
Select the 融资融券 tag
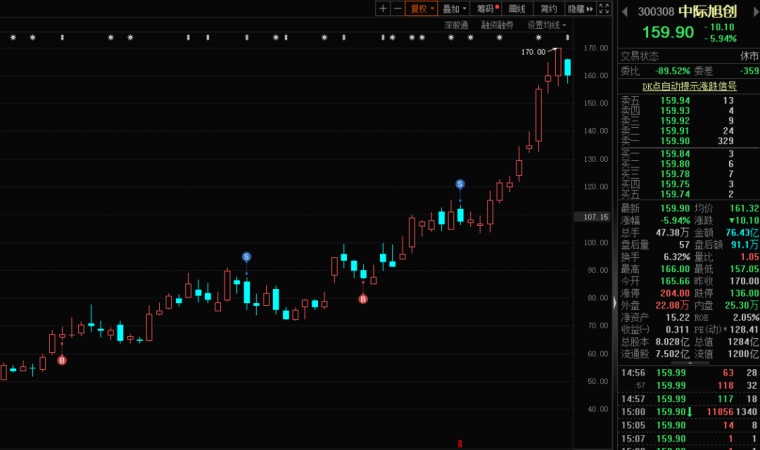click(x=497, y=24)
